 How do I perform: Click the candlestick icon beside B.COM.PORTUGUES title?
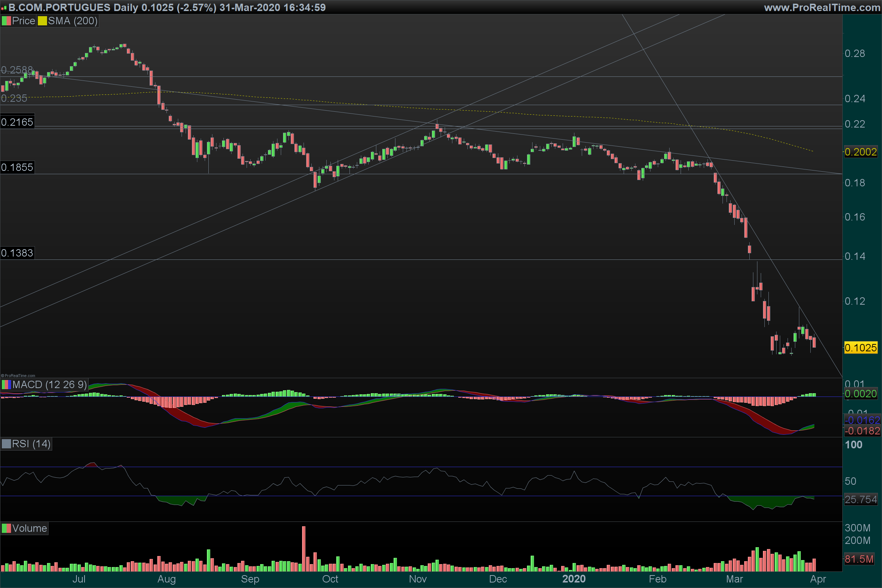coord(4,7)
